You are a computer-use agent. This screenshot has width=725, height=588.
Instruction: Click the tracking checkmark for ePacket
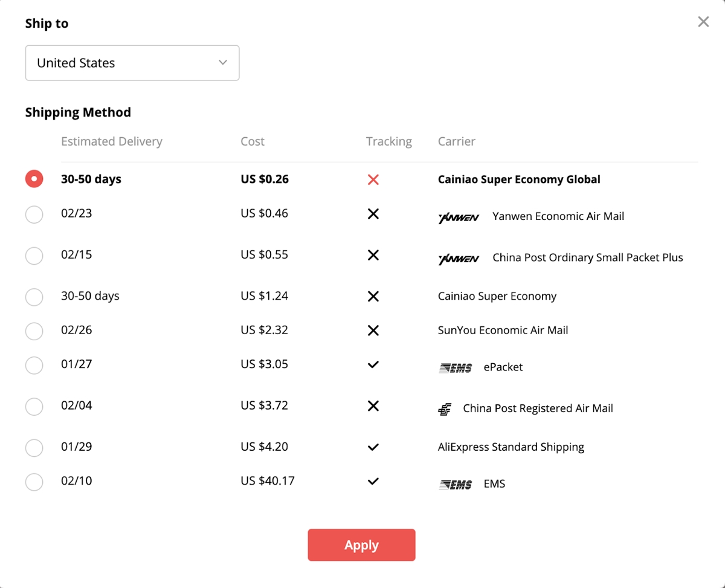[x=373, y=364]
